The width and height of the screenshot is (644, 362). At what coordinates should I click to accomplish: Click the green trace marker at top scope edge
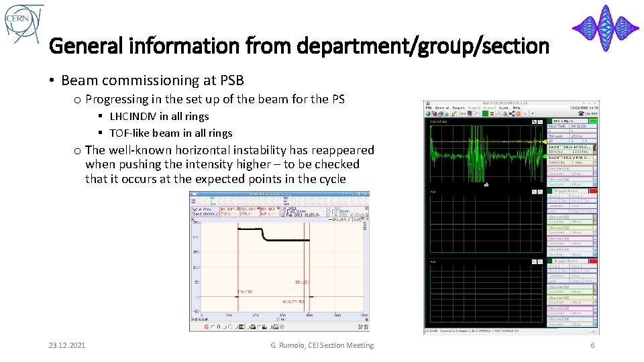click(x=545, y=156)
